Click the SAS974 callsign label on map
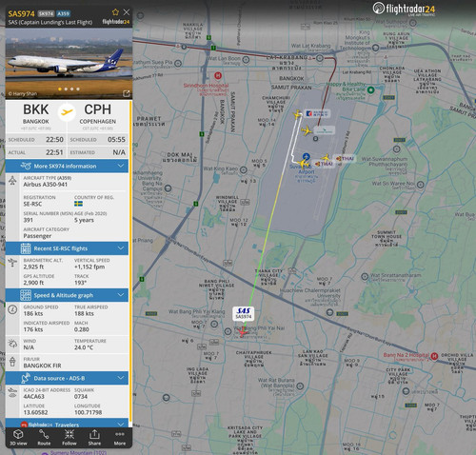The image size is (476, 455). tap(244, 313)
